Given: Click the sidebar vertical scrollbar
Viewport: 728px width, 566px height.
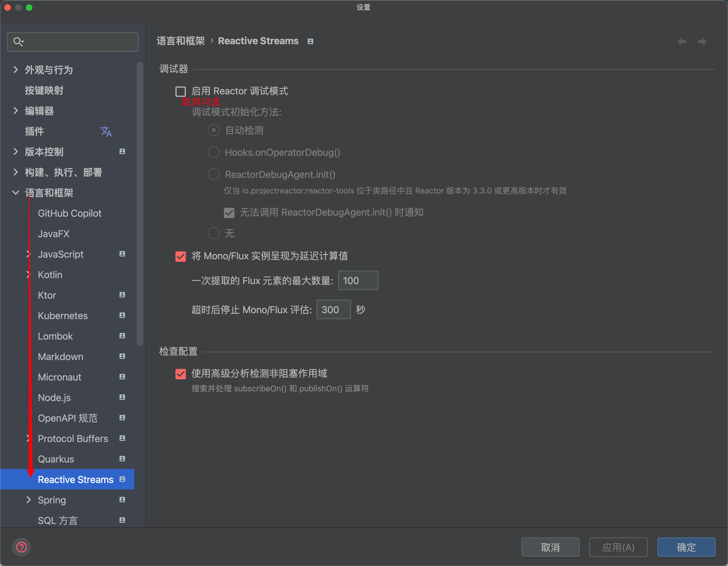Looking at the screenshot, I should click(140, 203).
